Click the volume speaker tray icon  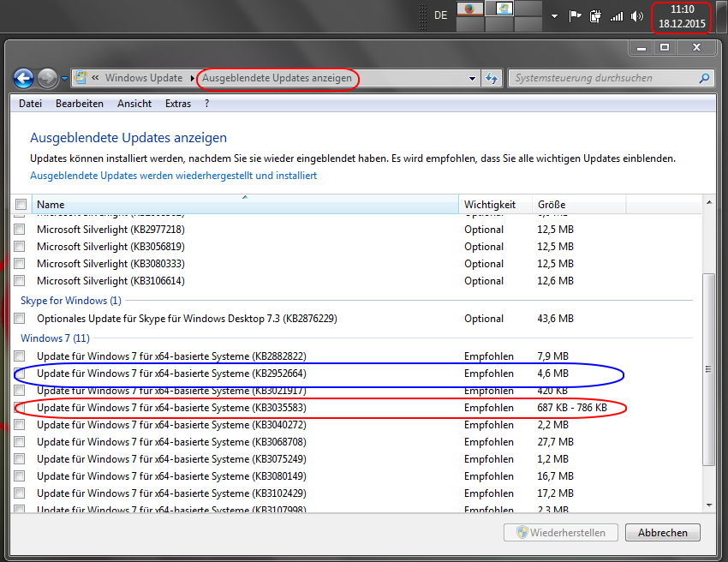[636, 16]
